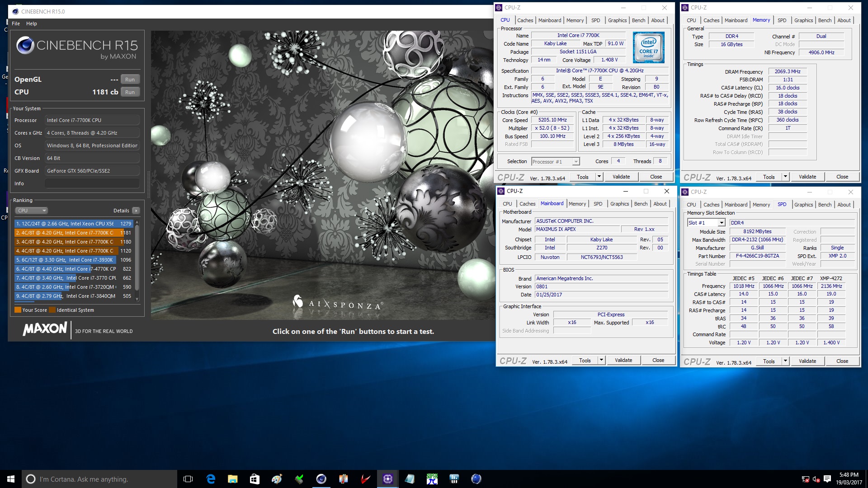Open the blue globe taskbar icon

point(476,479)
